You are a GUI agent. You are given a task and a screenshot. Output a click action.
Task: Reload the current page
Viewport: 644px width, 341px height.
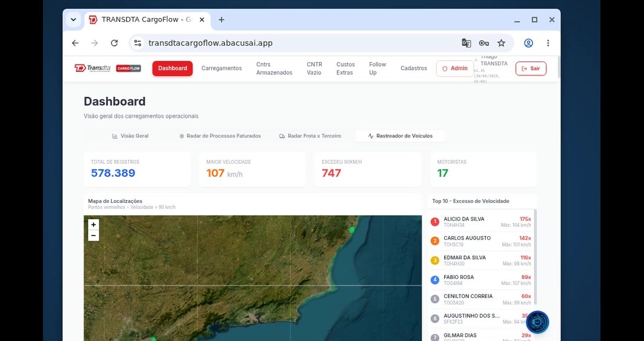[114, 43]
